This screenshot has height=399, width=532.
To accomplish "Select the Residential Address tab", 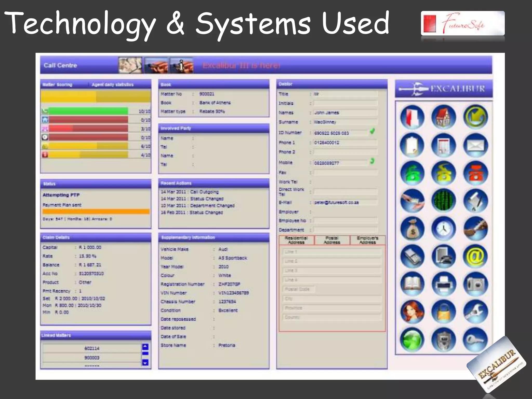I will [296, 240].
